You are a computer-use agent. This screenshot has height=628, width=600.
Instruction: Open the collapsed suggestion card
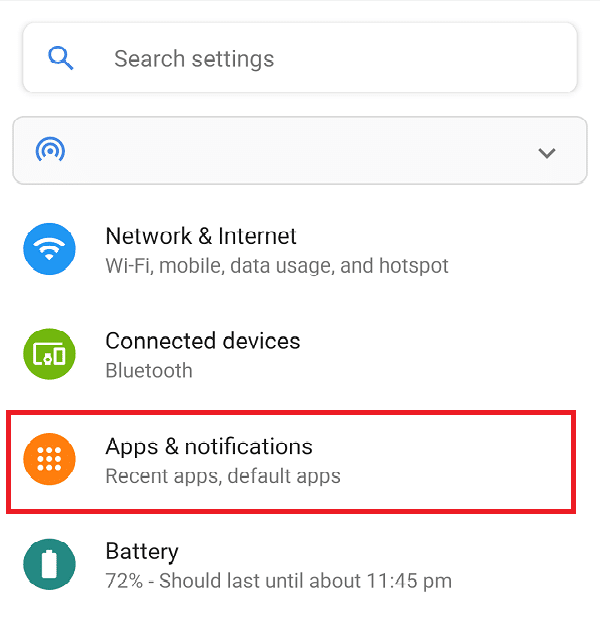coord(300,151)
